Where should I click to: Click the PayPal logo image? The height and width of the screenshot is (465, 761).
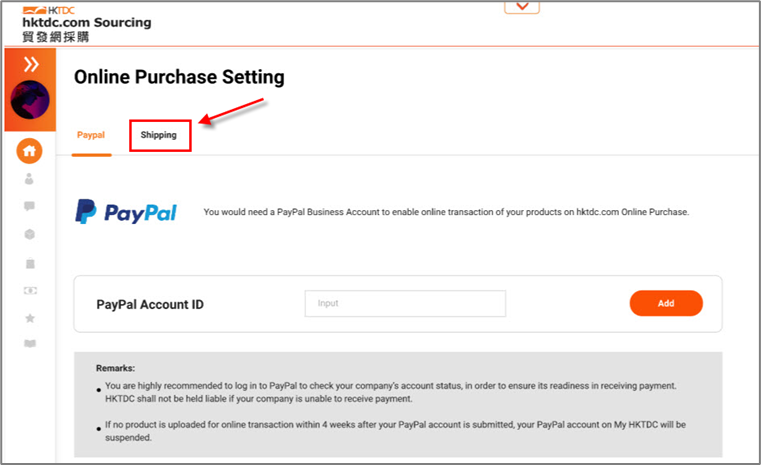[x=126, y=212]
